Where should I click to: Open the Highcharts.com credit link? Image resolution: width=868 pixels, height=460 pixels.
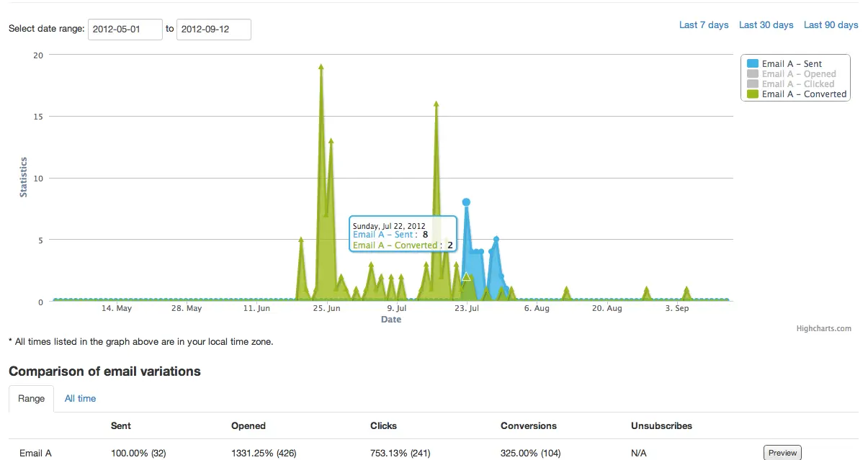point(824,328)
